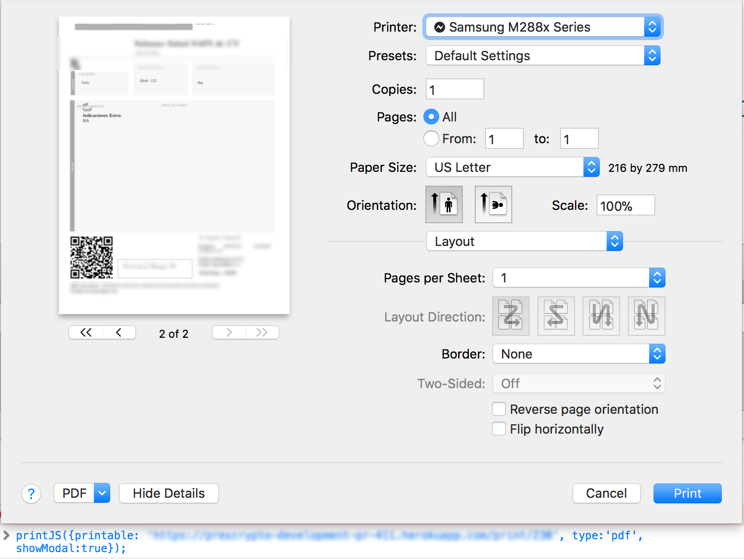Open Layout options pane dropdown
744x560 pixels.
[x=525, y=241]
